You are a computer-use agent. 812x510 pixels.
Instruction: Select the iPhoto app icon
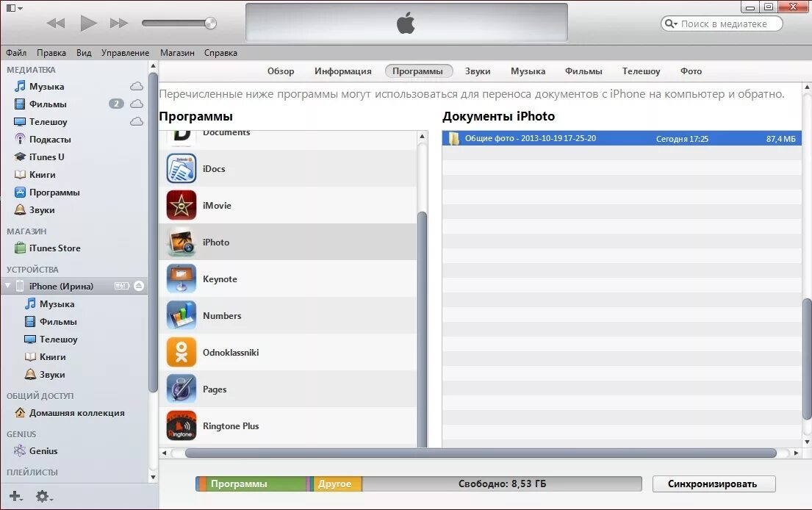[x=182, y=242]
